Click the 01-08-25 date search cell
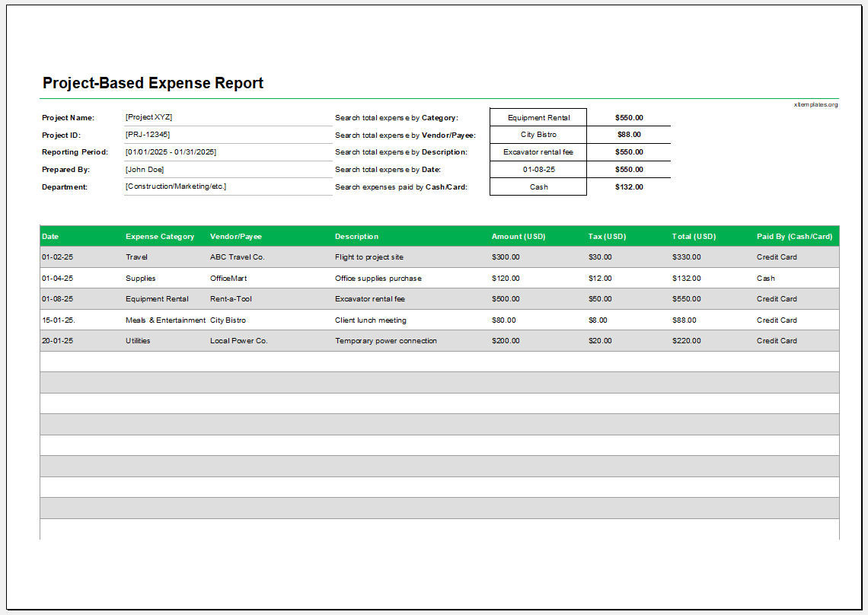Image resolution: width=868 pixels, height=615 pixels. tap(538, 169)
